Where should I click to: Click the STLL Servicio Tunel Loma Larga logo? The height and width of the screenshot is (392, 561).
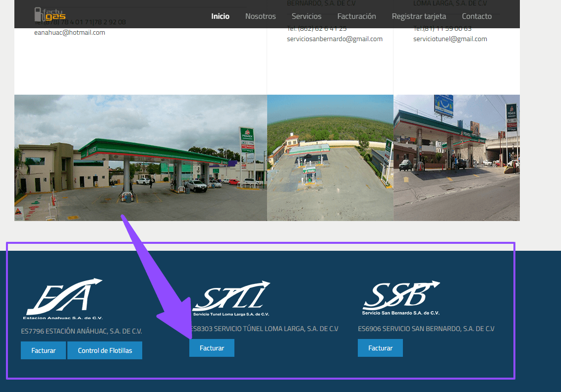point(231,299)
